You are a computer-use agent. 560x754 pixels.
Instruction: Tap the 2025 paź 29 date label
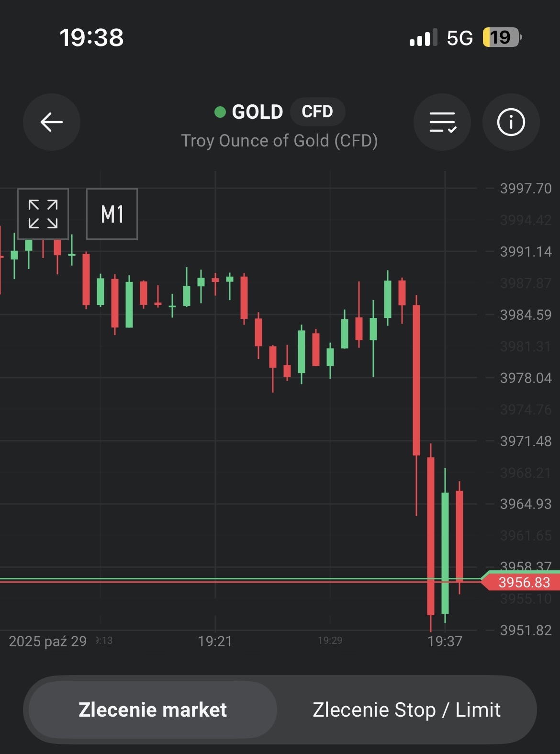(47, 641)
